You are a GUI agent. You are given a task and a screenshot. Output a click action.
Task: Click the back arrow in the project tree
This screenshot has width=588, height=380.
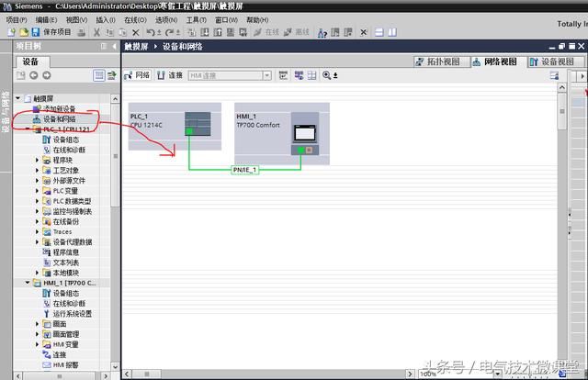tap(34, 75)
